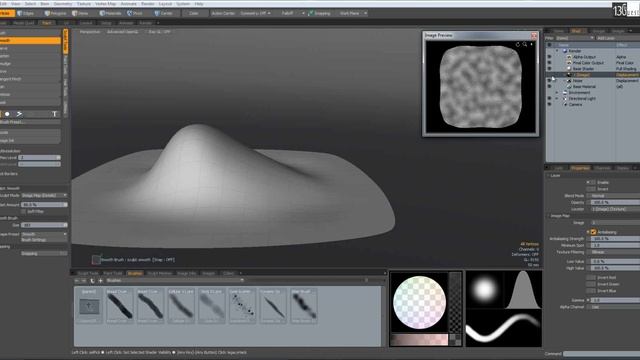Open the Vertex Map menu
This screenshot has width=640, height=360.
pyautogui.click(x=106, y=4)
